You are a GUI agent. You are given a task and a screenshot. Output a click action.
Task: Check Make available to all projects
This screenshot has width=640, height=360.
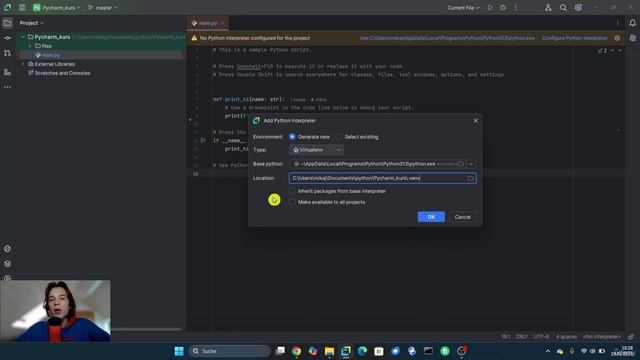(292, 202)
